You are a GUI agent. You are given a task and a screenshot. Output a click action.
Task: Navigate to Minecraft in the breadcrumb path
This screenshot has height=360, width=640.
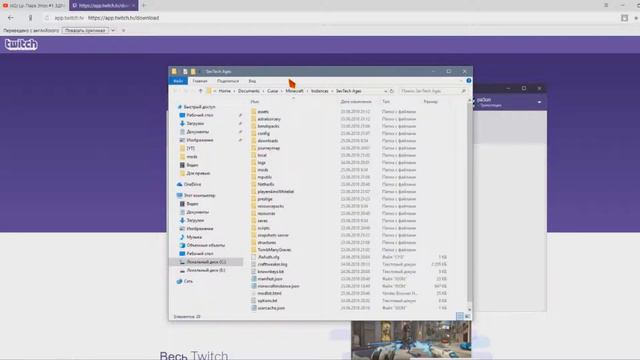(x=294, y=91)
